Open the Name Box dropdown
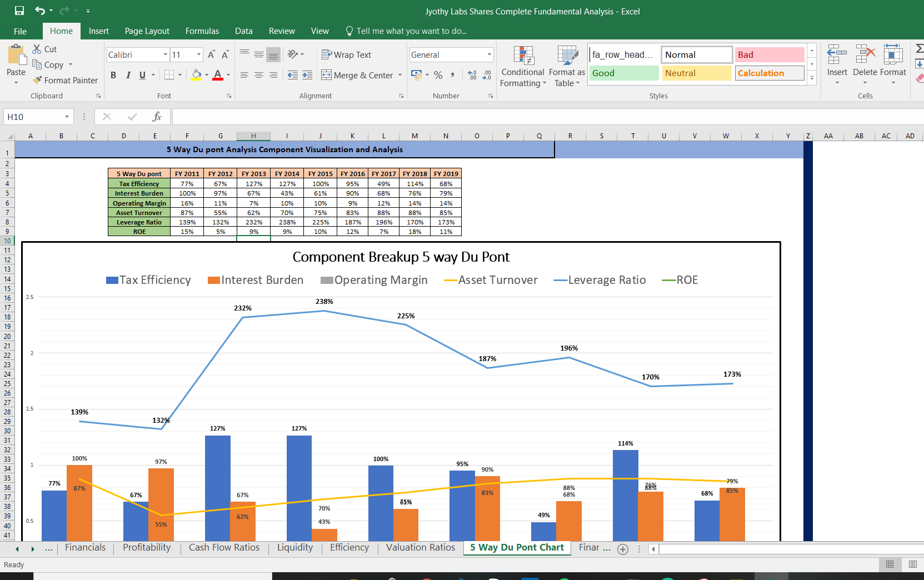 point(67,117)
